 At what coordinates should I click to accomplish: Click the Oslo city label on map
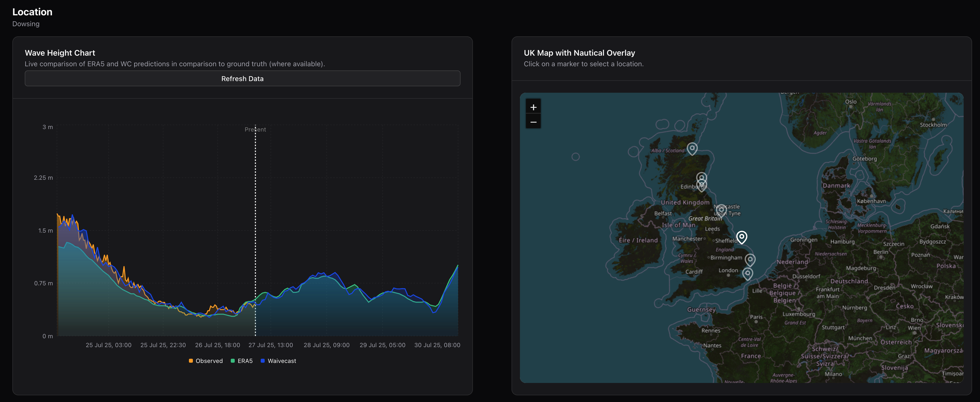851,102
